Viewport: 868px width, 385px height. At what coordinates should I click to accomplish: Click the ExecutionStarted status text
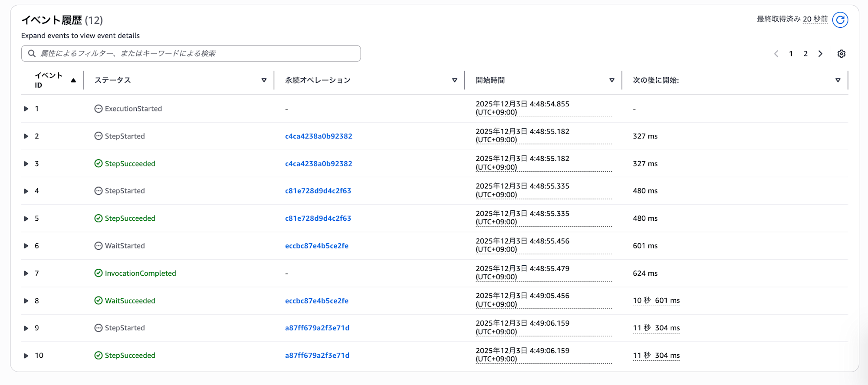click(x=133, y=109)
